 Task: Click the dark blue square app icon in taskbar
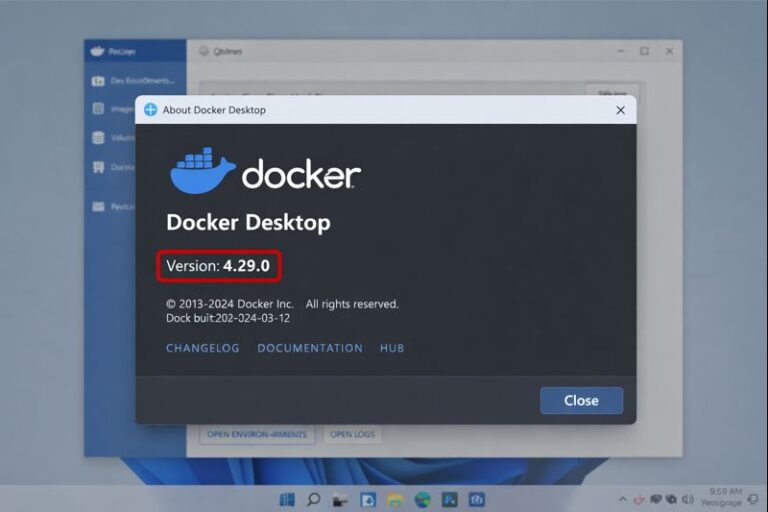pyautogui.click(x=449, y=500)
